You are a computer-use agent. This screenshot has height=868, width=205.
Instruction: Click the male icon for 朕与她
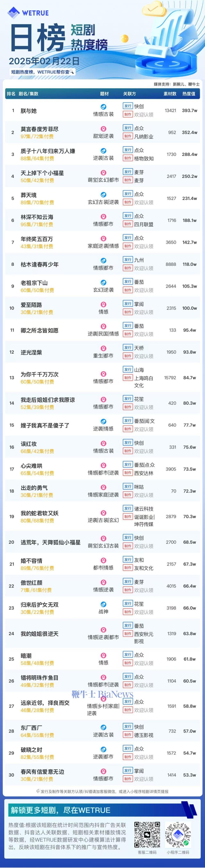point(103,106)
